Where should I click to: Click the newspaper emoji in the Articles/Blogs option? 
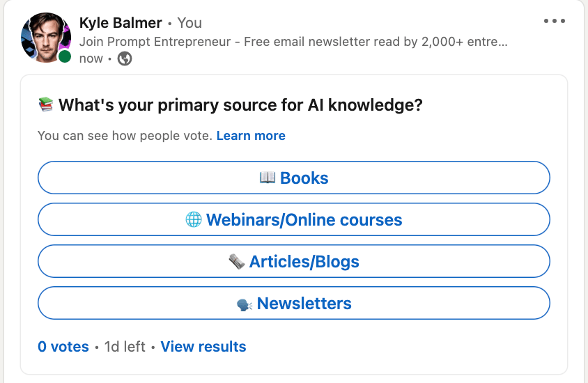coord(237,262)
